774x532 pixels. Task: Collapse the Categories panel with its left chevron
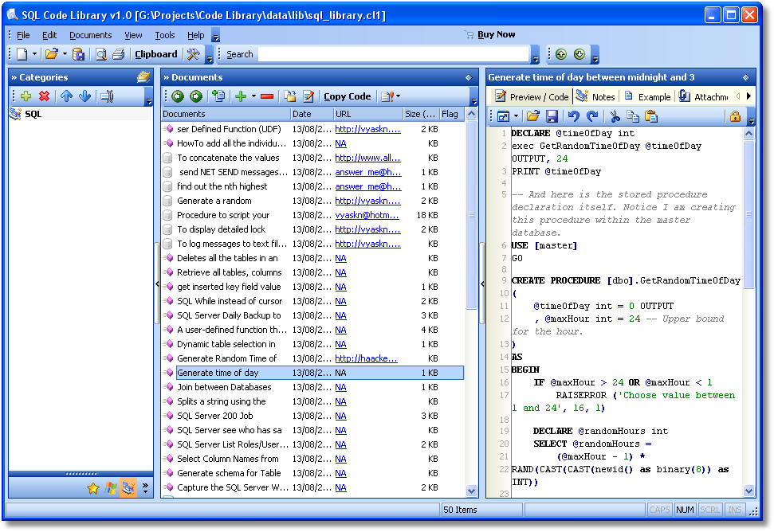(x=157, y=283)
